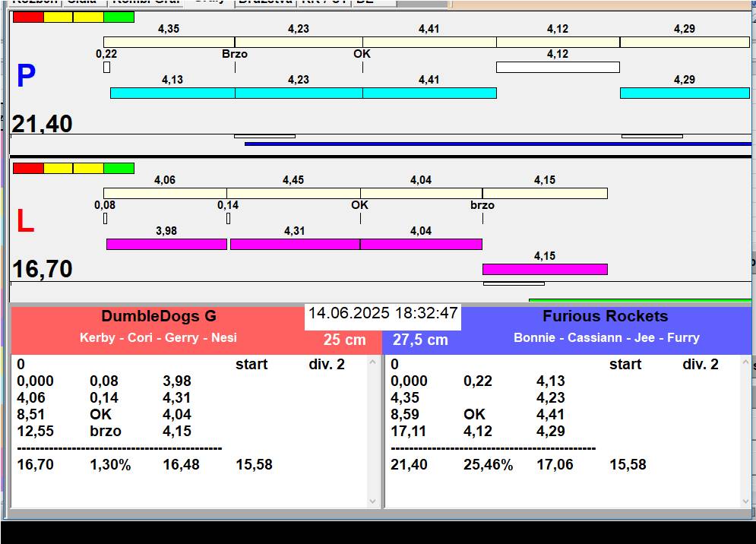Select the Furious Rockets team header
Image resolution: width=756 pixels, height=544 pixels.
coord(605,316)
